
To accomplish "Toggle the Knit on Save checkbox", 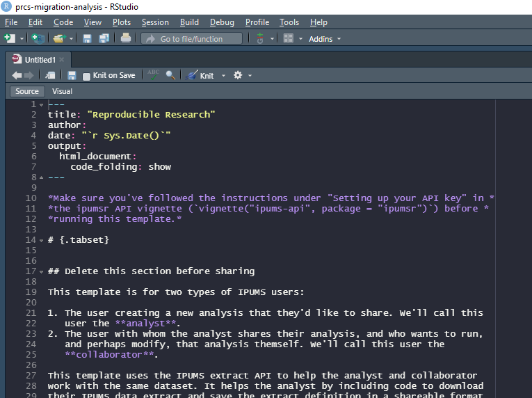I will tap(86, 76).
